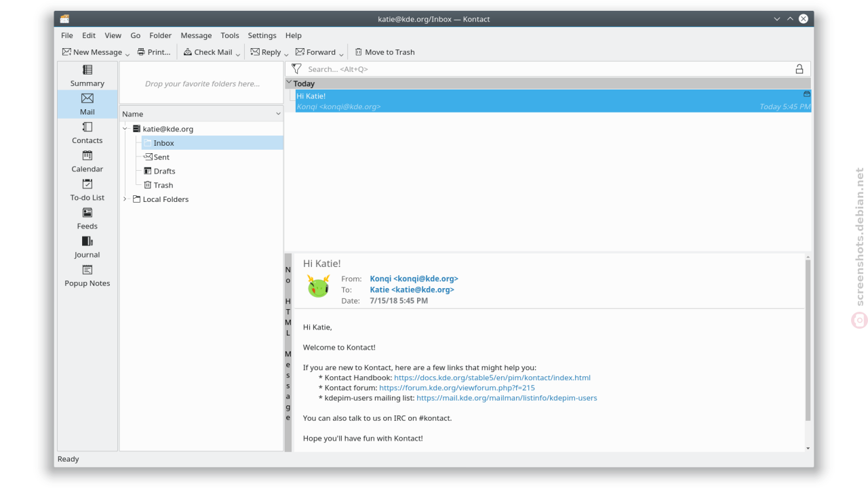
Task: Open the Kontact forum link
Action: (457, 388)
